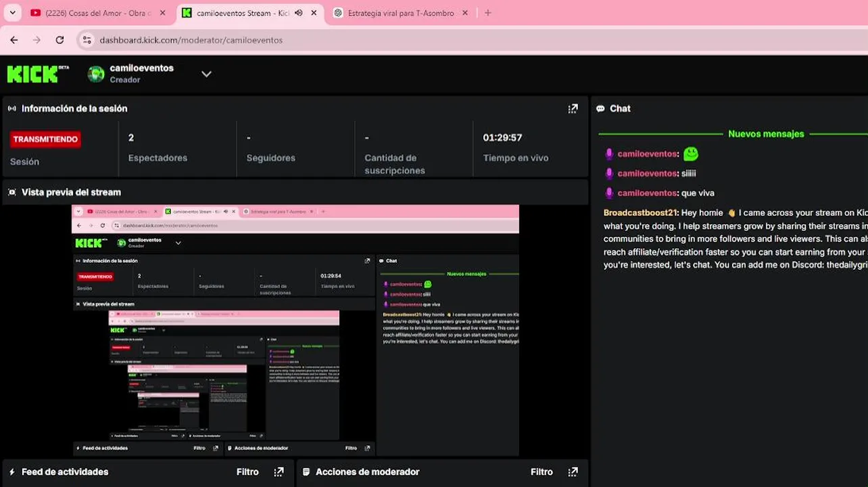Click camiloeventos name on 'siiiii' message
Screen dimensions: 868x487
(647, 174)
